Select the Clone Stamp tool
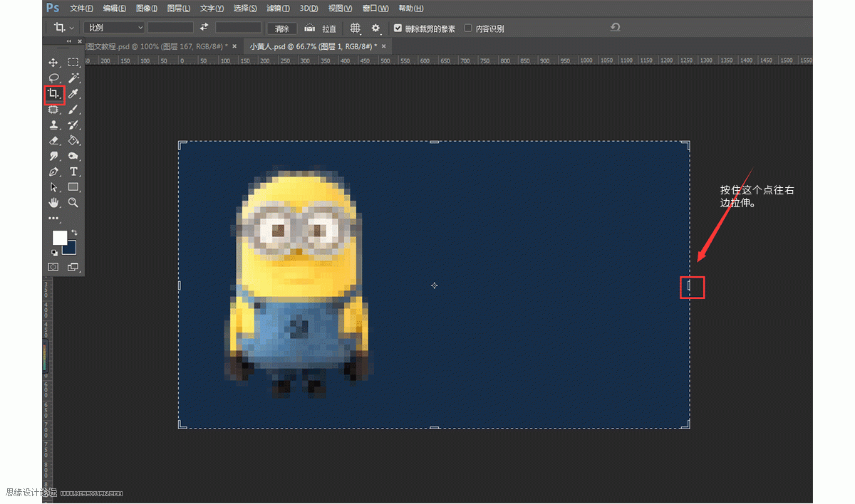This screenshot has height=504, width=855. coord(53,125)
